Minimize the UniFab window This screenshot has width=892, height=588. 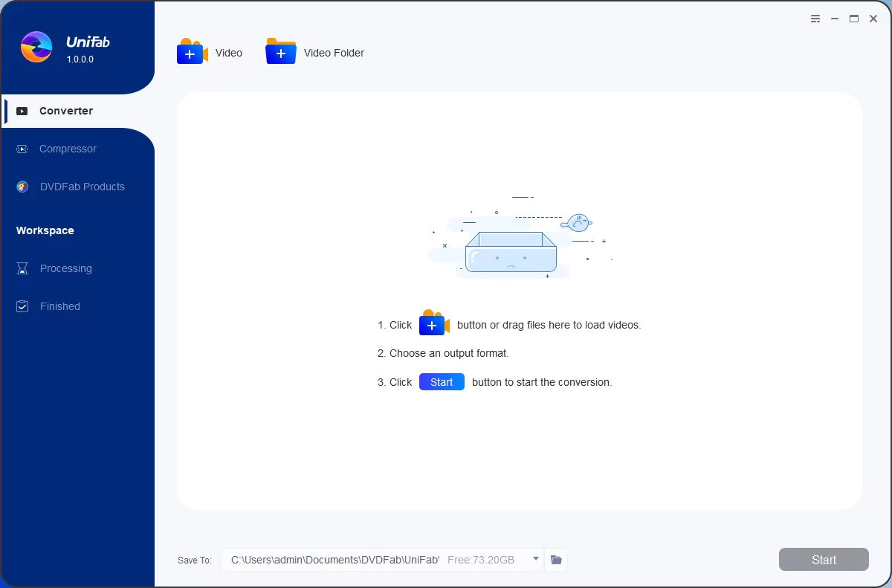coord(835,19)
